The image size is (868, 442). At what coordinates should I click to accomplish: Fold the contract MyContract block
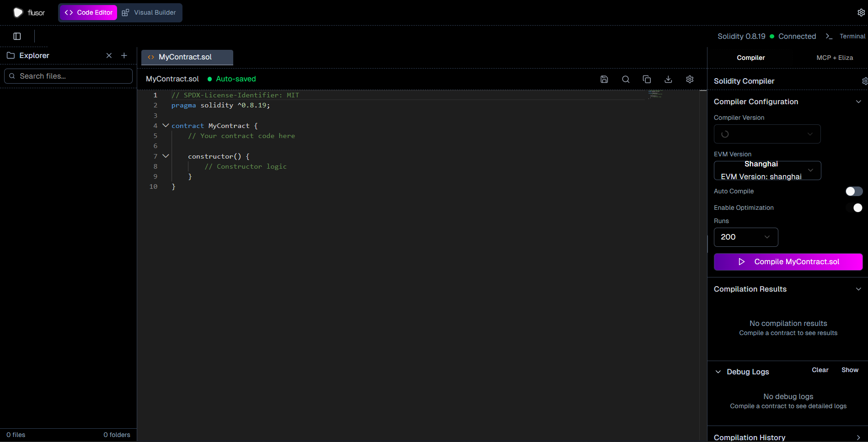point(166,125)
